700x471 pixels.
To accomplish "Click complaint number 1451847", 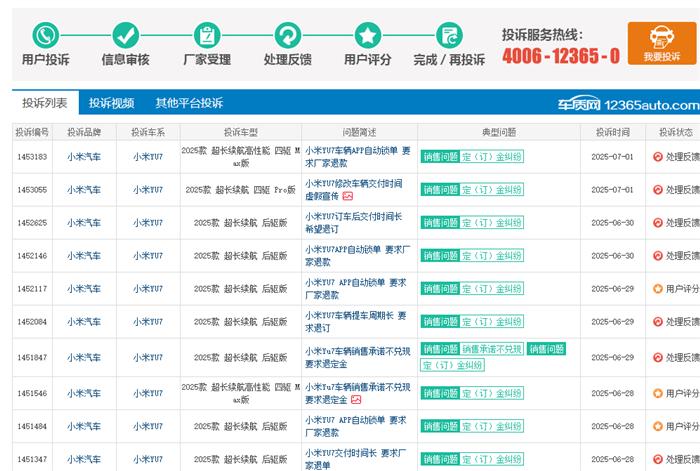I will (x=32, y=358).
